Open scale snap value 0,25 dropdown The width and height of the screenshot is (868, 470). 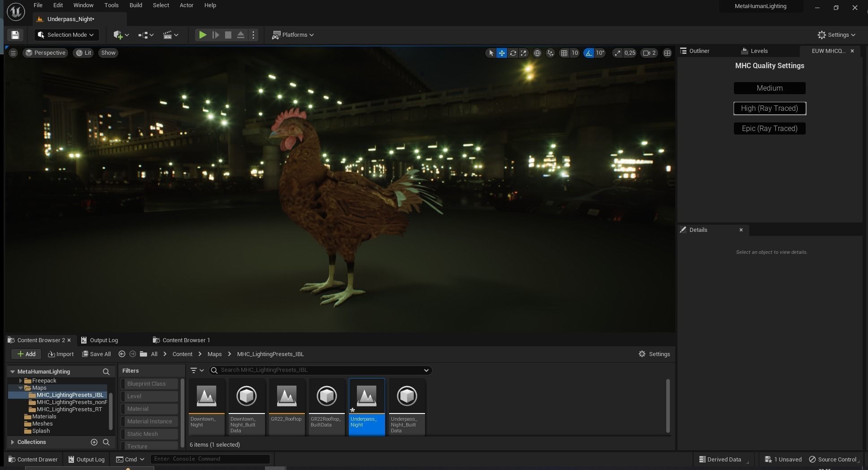pyautogui.click(x=630, y=53)
